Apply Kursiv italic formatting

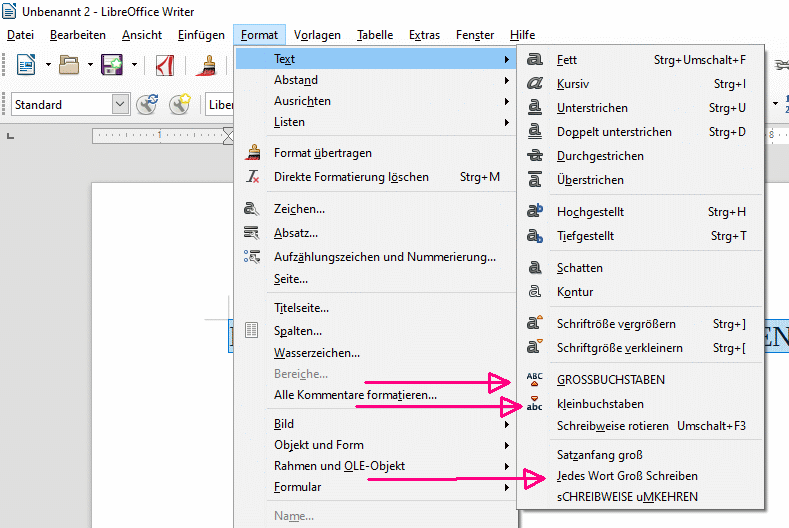[641, 84]
